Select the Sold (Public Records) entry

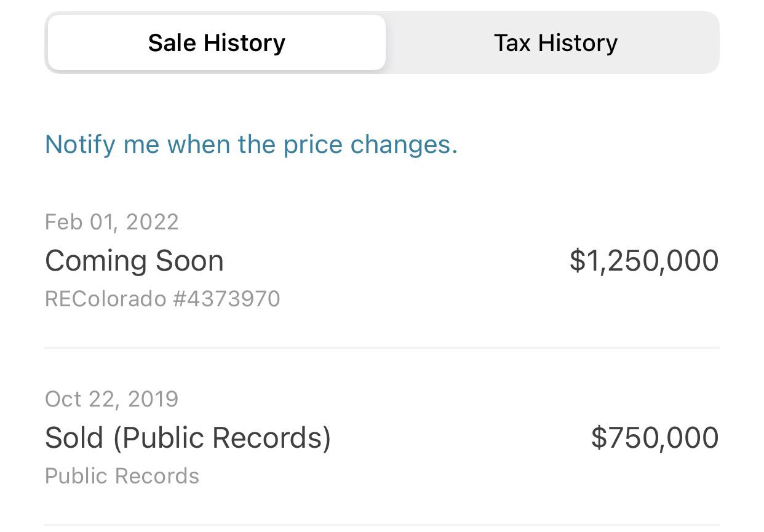tap(188, 437)
